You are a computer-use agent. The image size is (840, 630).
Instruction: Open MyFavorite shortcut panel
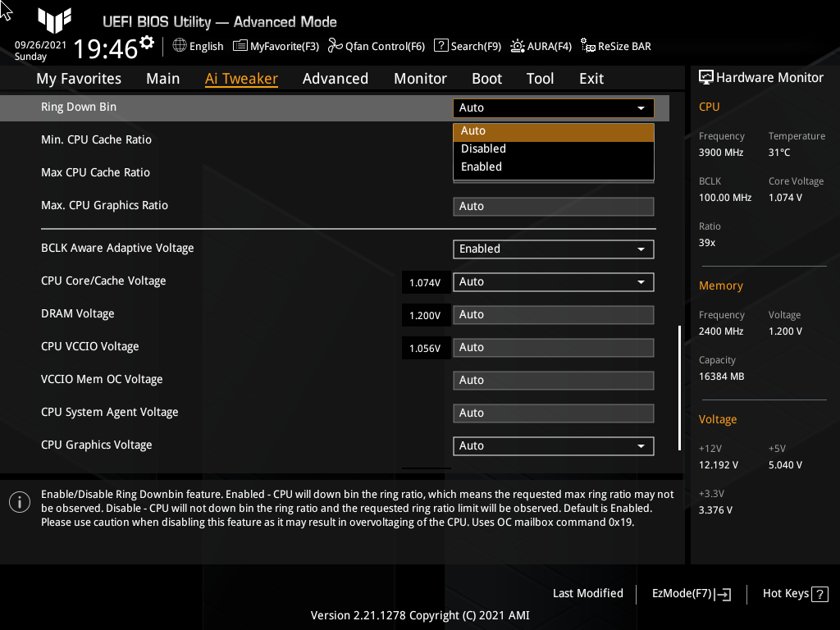[x=276, y=46]
